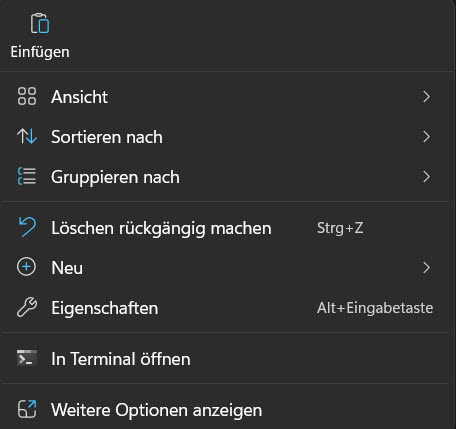Open the Gruppieren nach submenu chevron
The image size is (456, 429).
(426, 177)
